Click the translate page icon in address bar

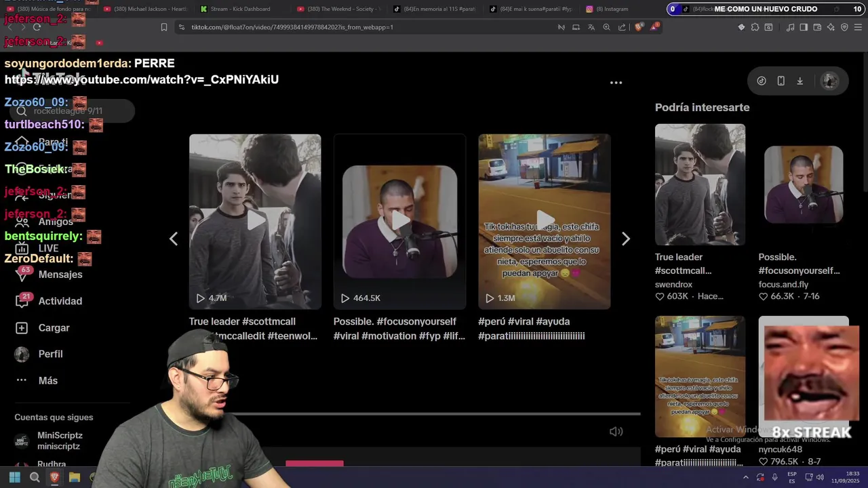click(591, 27)
